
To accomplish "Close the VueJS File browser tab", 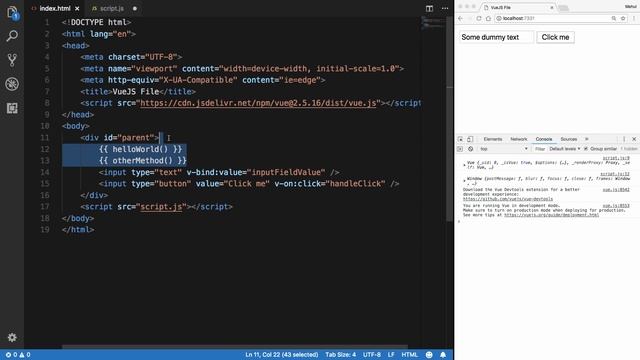I will [552, 7].
